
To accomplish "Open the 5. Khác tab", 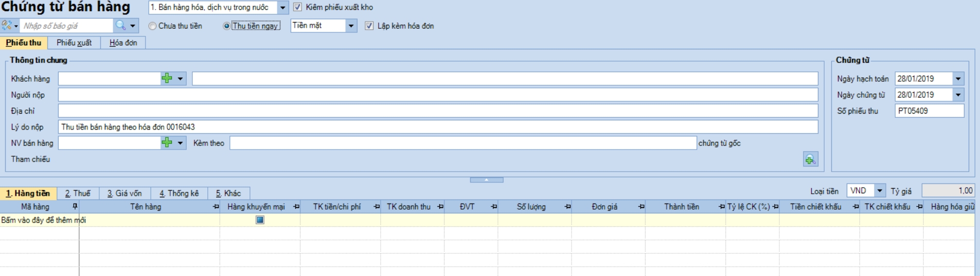I will [x=228, y=193].
